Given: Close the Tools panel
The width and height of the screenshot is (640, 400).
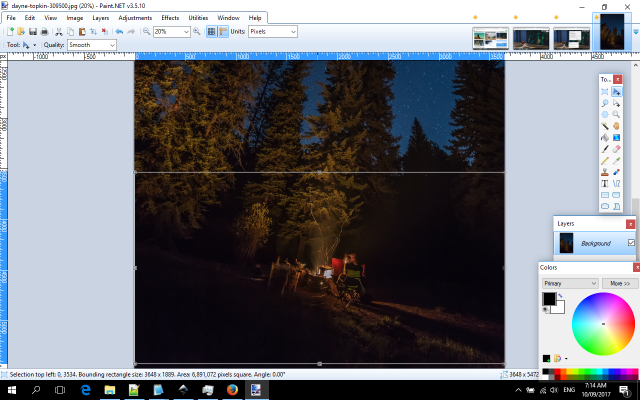Looking at the screenshot, I should click(x=618, y=79).
